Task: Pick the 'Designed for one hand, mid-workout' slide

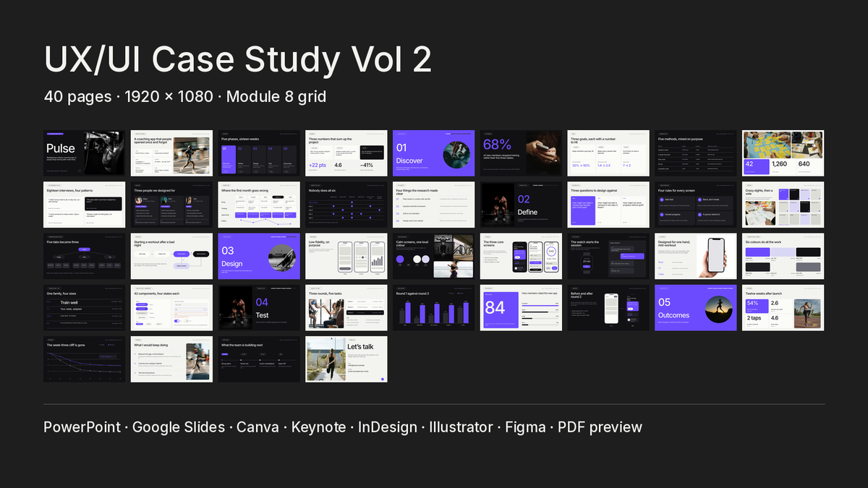Action: (x=696, y=256)
